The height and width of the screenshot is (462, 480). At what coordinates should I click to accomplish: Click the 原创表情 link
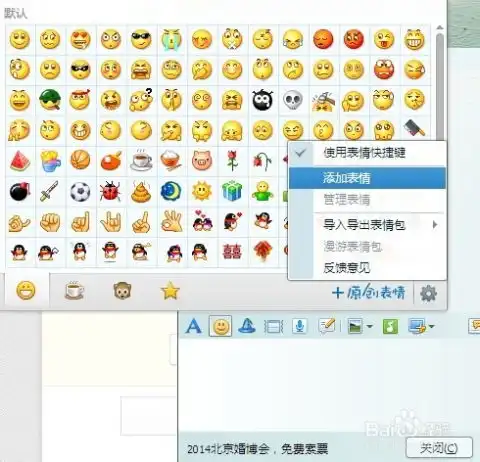[x=368, y=293]
